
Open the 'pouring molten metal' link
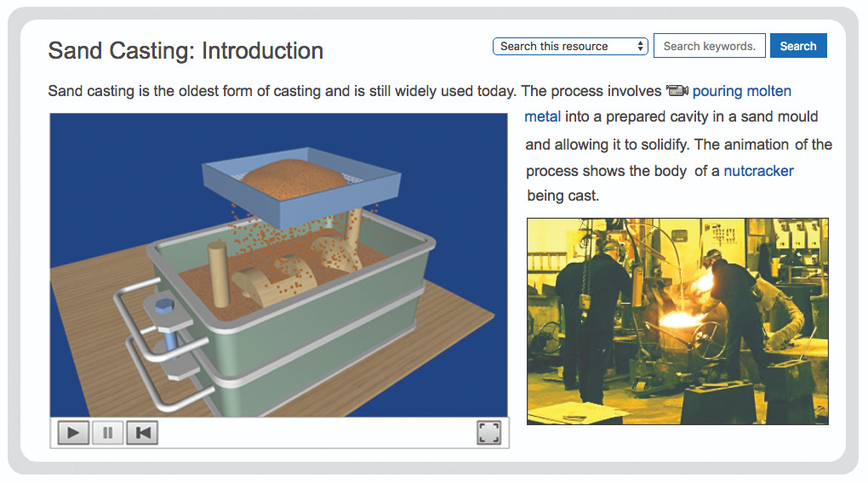pos(741,91)
